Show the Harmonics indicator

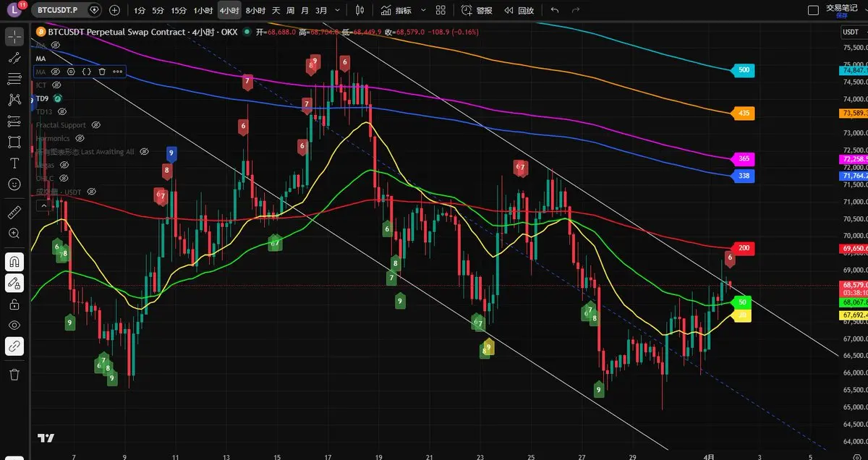(x=80, y=138)
